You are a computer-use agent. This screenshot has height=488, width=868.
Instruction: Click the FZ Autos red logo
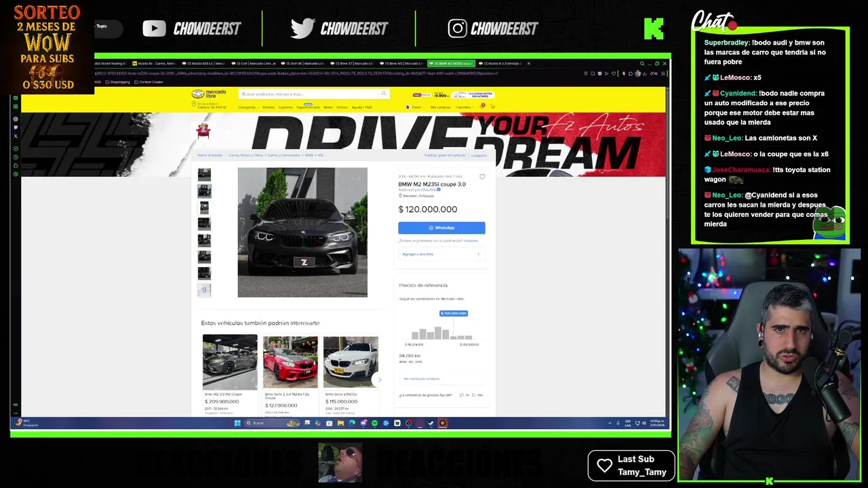(203, 131)
